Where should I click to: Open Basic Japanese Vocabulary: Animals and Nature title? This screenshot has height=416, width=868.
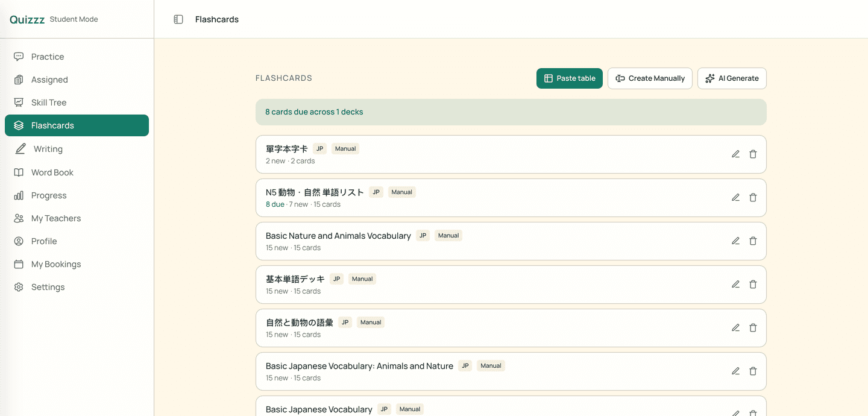point(359,366)
